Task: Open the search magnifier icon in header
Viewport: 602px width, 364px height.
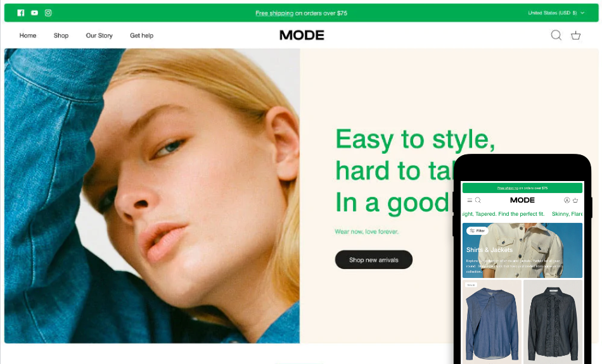Action: (556, 35)
